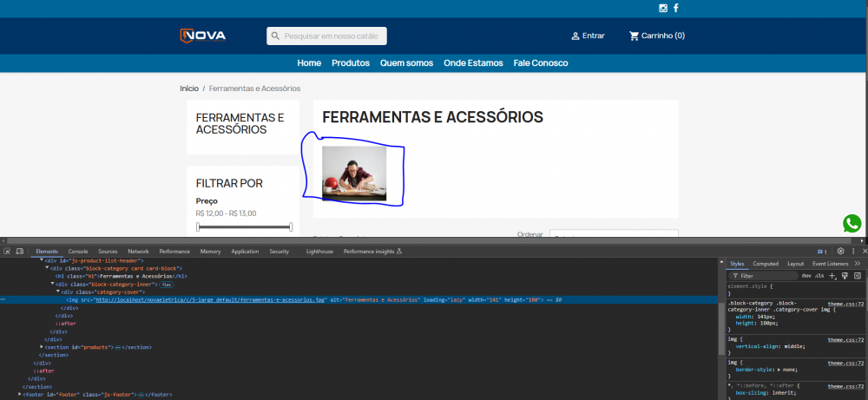Click the Início breadcrumb link
This screenshot has width=868, height=400.
[189, 89]
